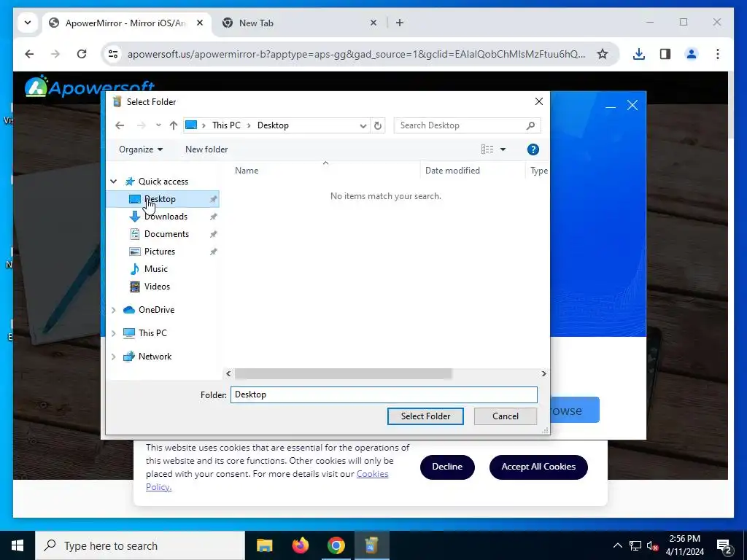
Task: Confirm with Select Folder button
Action: point(425,416)
